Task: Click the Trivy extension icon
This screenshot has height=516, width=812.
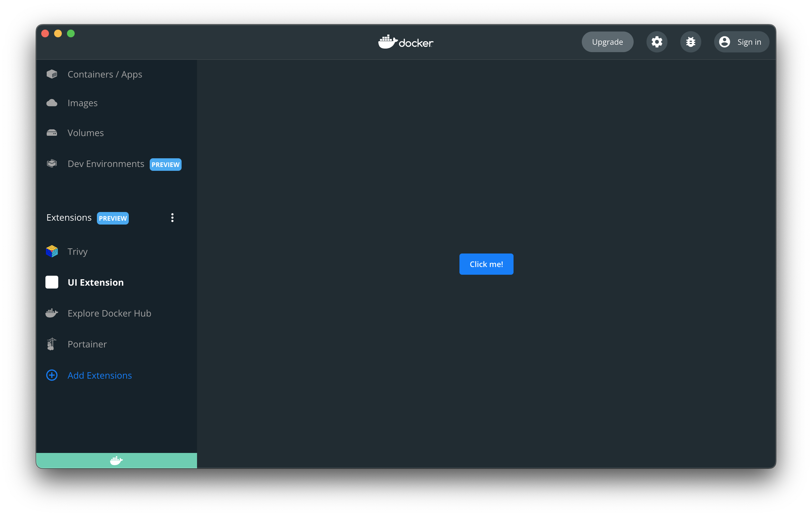Action: pos(52,252)
